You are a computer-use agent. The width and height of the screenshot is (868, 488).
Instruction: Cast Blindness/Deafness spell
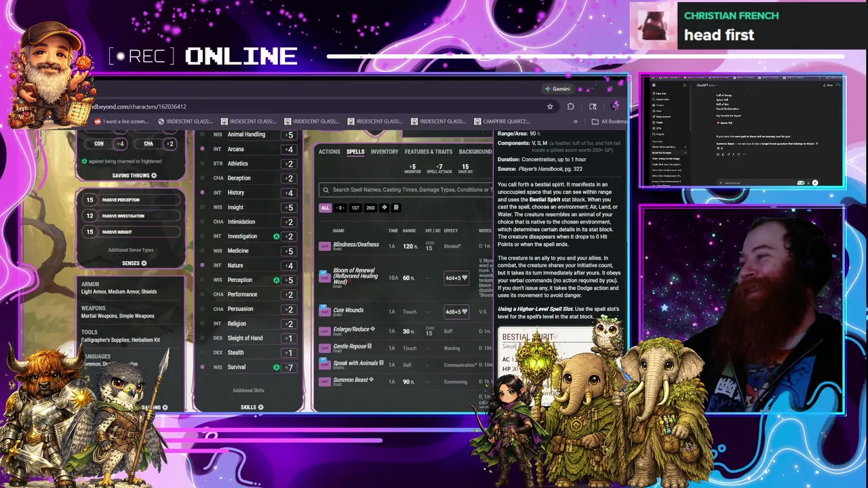325,247
